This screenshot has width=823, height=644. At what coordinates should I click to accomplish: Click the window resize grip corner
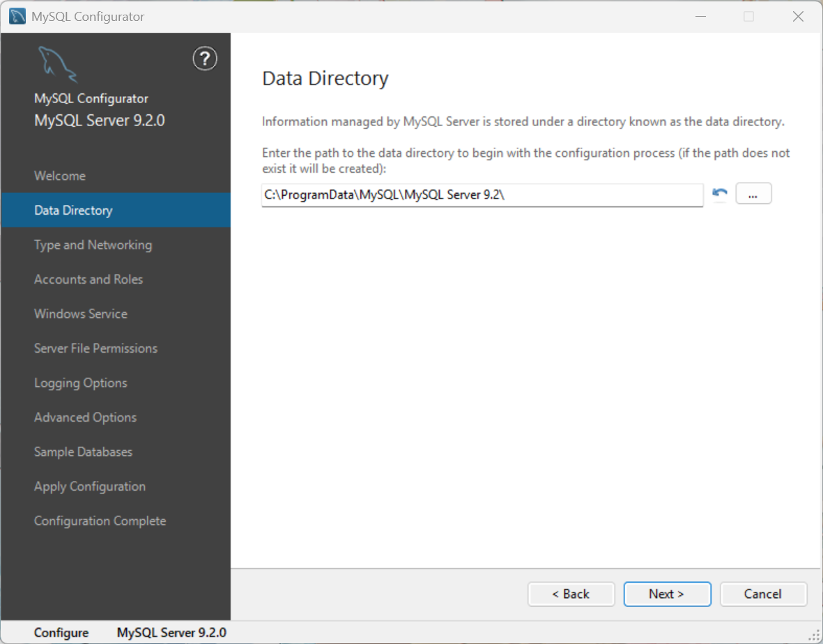[x=815, y=636]
